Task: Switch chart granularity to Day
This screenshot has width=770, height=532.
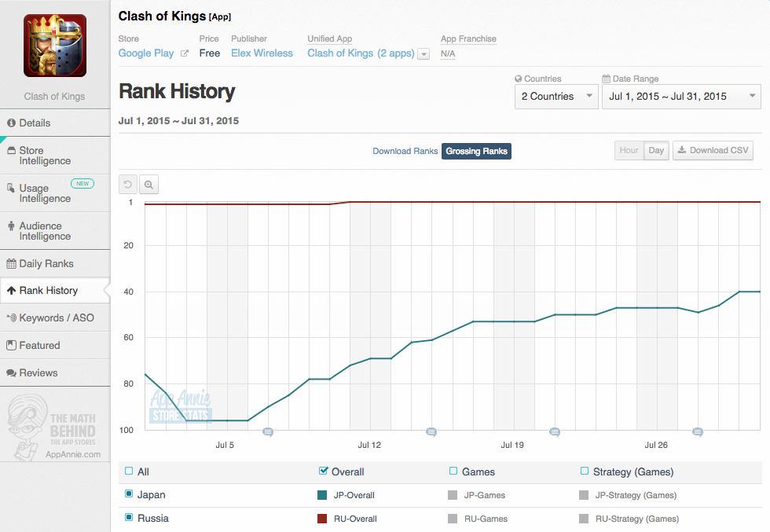Action: click(656, 150)
